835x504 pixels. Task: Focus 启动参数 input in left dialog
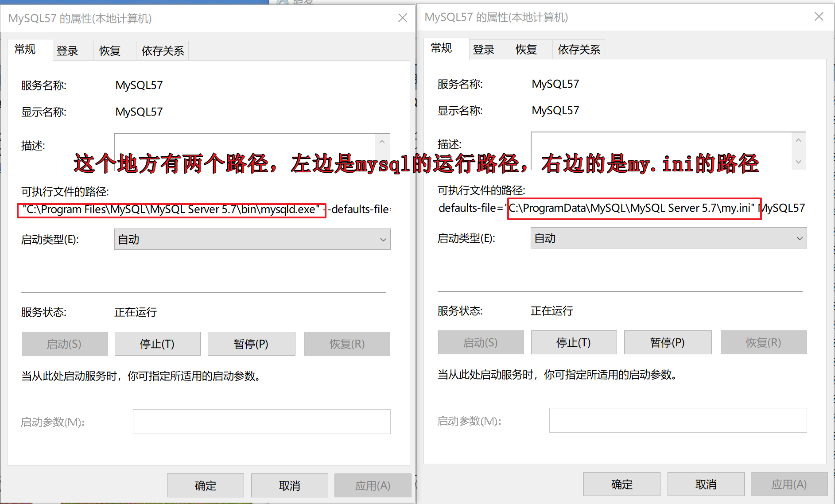pyautogui.click(x=262, y=422)
